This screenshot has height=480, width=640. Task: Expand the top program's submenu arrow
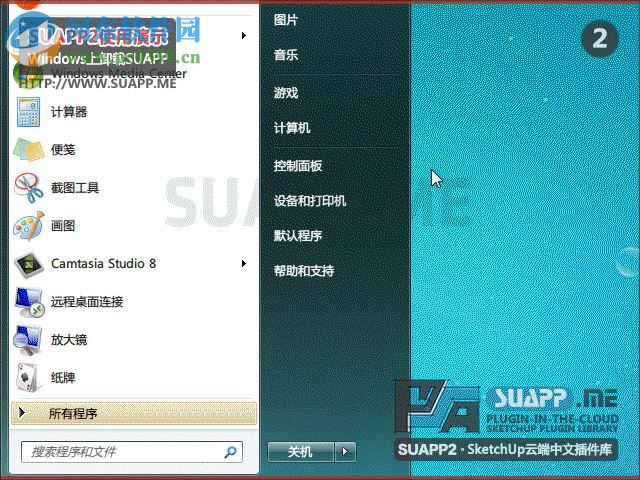244,36
